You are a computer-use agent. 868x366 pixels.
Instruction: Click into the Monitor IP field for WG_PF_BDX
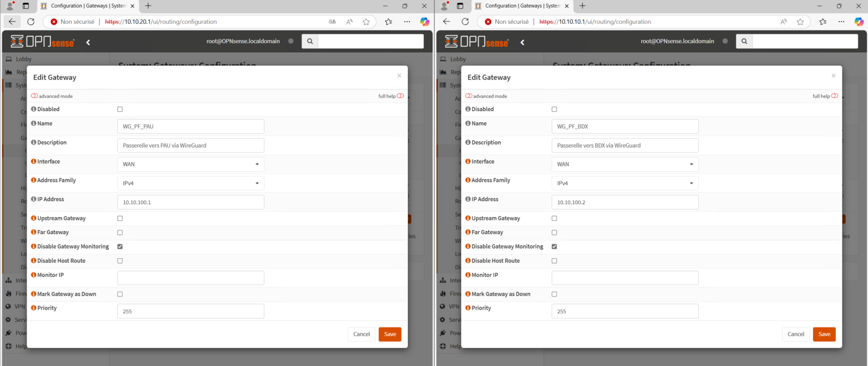tap(624, 278)
